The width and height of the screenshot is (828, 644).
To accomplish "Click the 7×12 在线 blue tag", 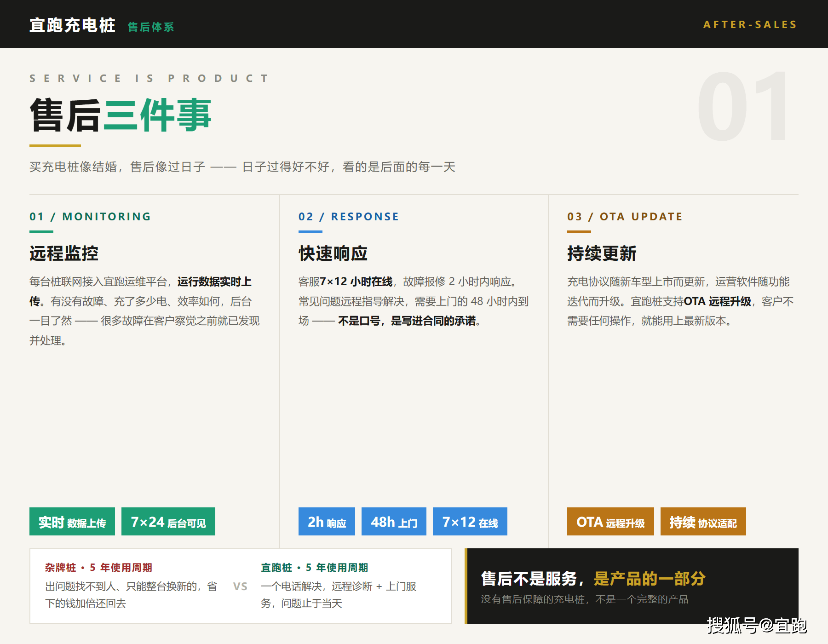I will pos(470,522).
